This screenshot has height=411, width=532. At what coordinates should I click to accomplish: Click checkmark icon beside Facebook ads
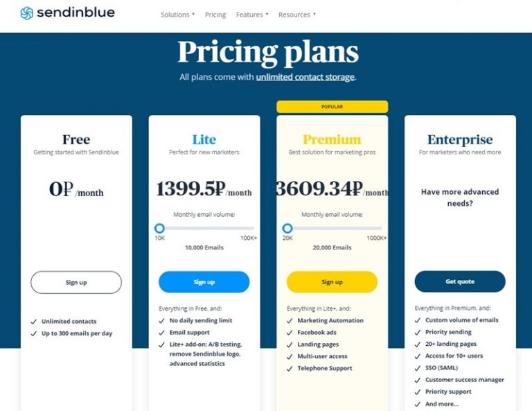(290, 333)
